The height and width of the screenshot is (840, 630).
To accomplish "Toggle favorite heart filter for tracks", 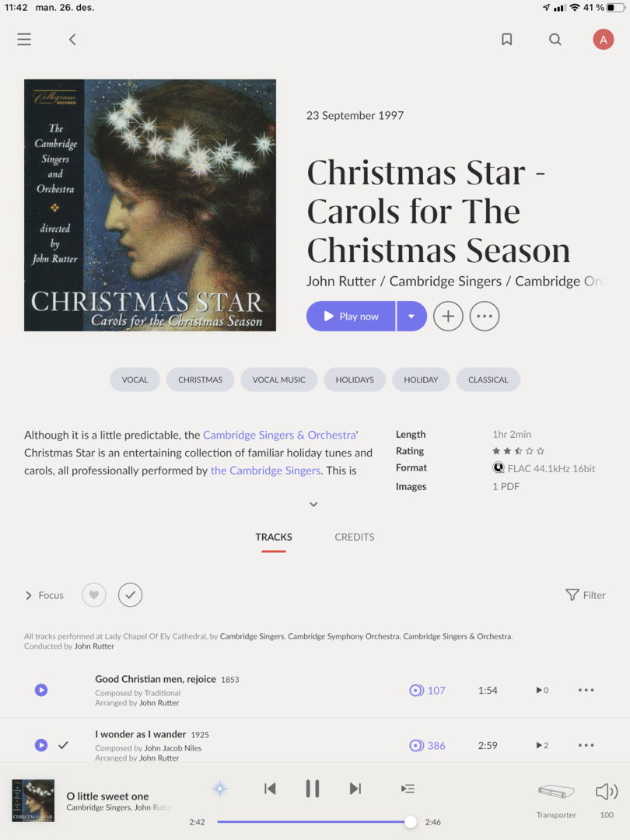I will pos(94,595).
